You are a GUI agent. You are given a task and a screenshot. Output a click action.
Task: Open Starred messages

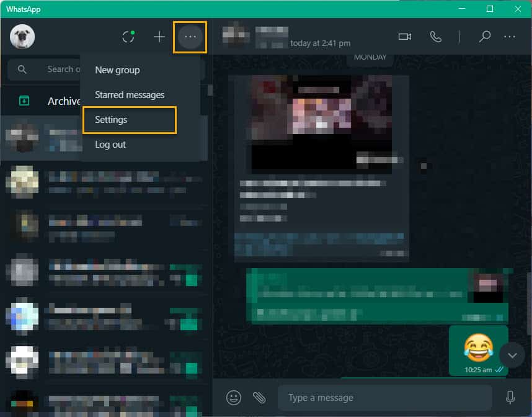pyautogui.click(x=130, y=95)
